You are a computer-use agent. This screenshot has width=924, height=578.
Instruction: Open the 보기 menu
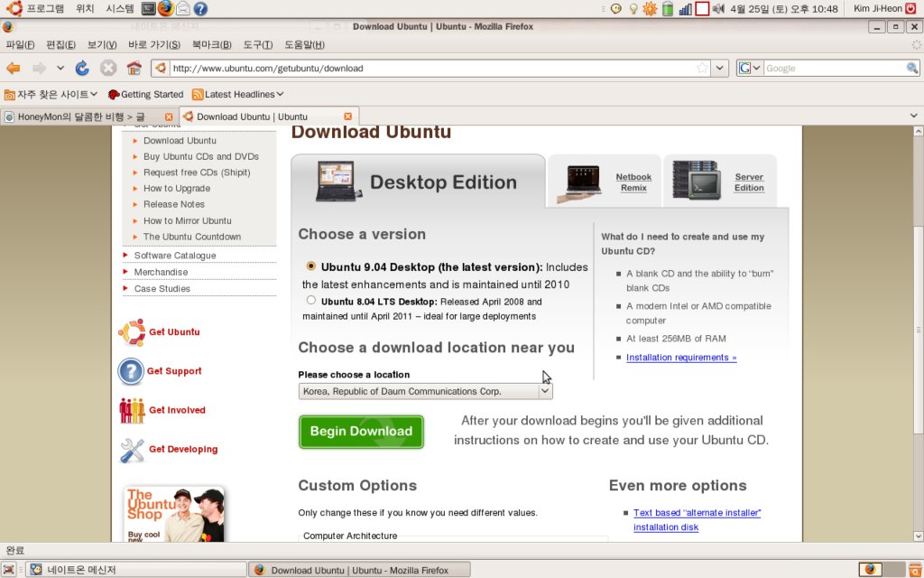pyautogui.click(x=102, y=45)
